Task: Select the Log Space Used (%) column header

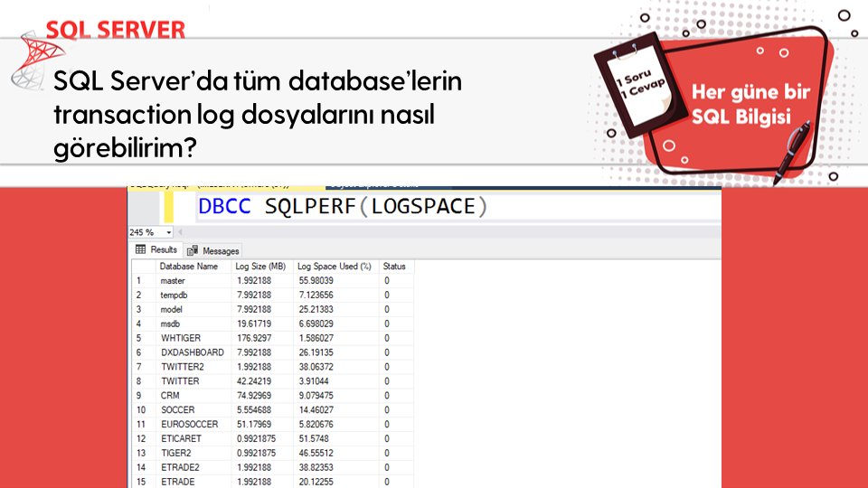Action: coord(335,266)
